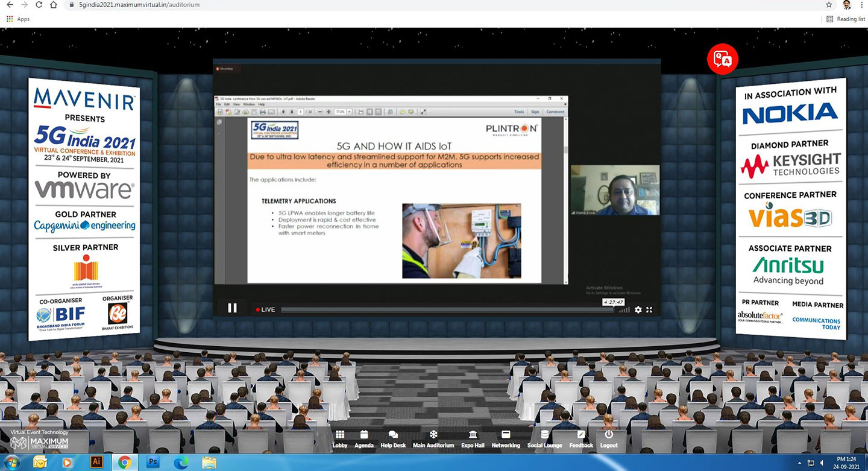
Task: Click the red LIVE indicator
Action: pyautogui.click(x=266, y=310)
